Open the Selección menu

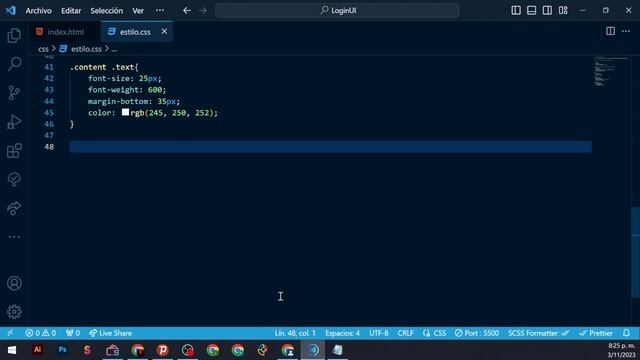[x=107, y=11]
